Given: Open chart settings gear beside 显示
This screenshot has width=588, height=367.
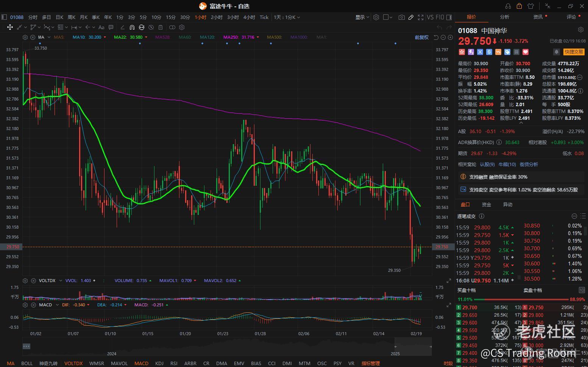Looking at the screenshot, I should [x=376, y=17].
